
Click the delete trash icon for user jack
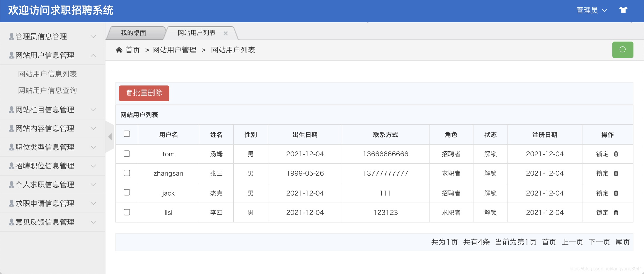pyautogui.click(x=616, y=193)
